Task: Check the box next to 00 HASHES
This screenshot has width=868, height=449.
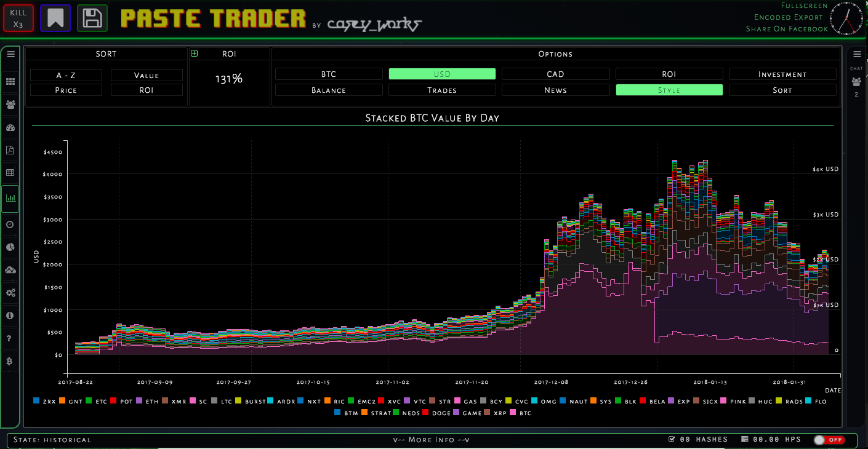Action: click(673, 439)
